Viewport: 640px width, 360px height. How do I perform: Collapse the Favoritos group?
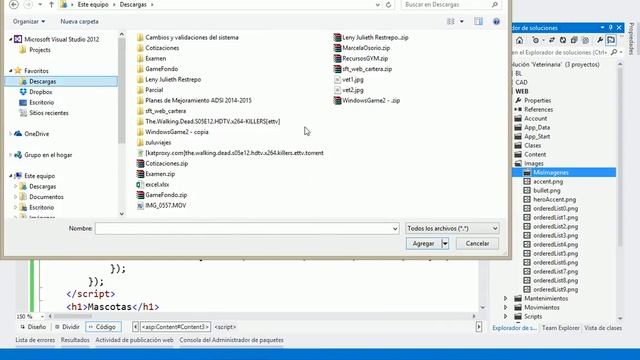pyautogui.click(x=10, y=71)
